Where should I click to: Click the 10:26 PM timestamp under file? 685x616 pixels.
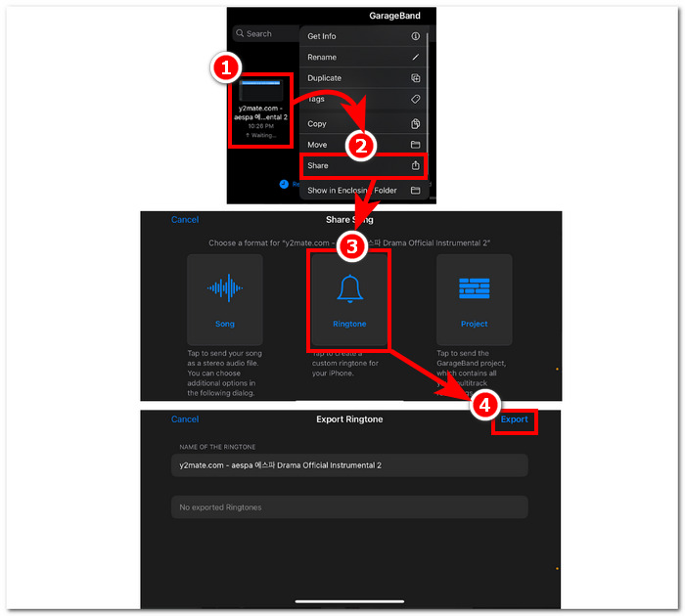[x=261, y=126]
